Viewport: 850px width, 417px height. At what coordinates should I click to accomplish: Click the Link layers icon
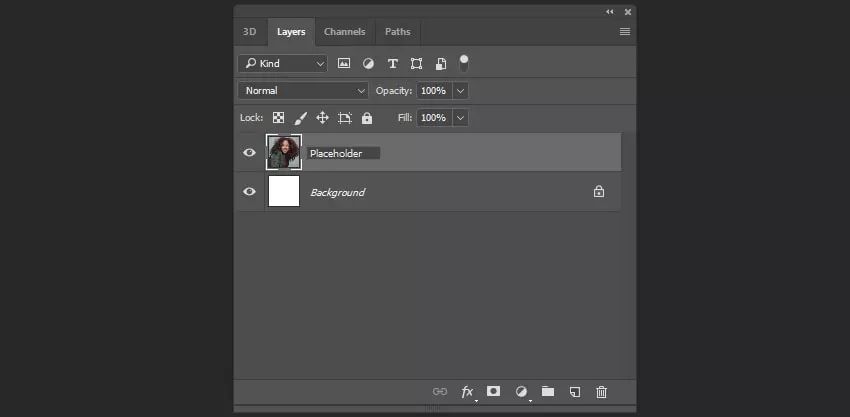coord(440,392)
